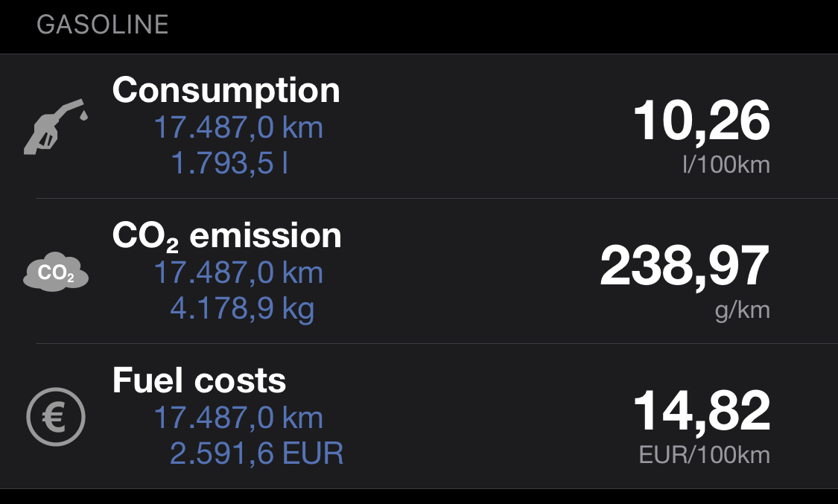Tap the g/km unit label

pos(743,310)
